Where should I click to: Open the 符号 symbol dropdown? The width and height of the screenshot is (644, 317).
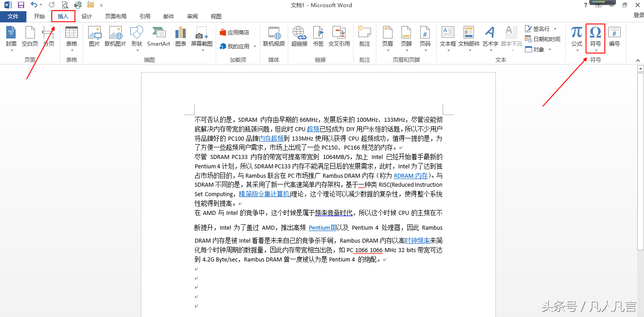pyautogui.click(x=596, y=38)
